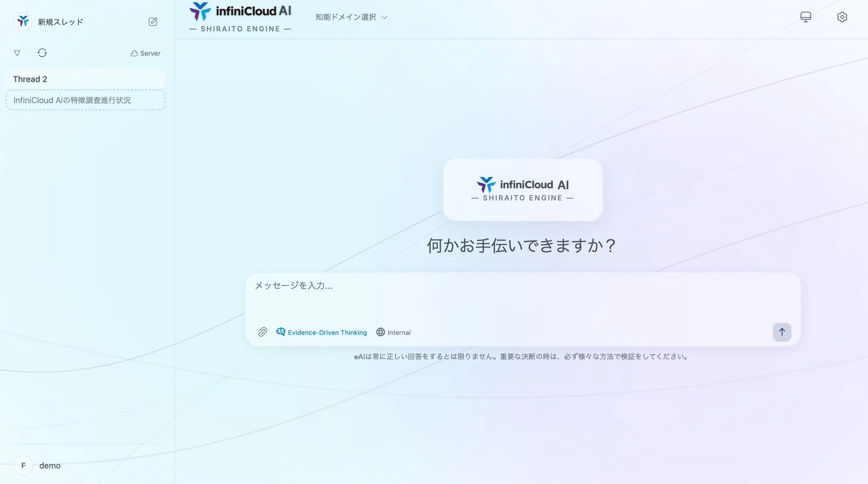
Task: Click the paperclip attachment icon
Action: [263, 332]
